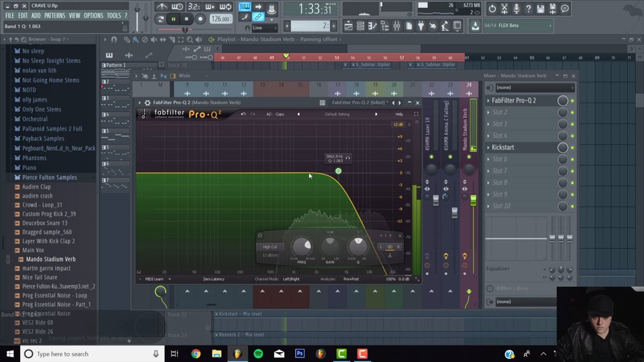
Task: Open the ADD menu
Action: point(36,15)
